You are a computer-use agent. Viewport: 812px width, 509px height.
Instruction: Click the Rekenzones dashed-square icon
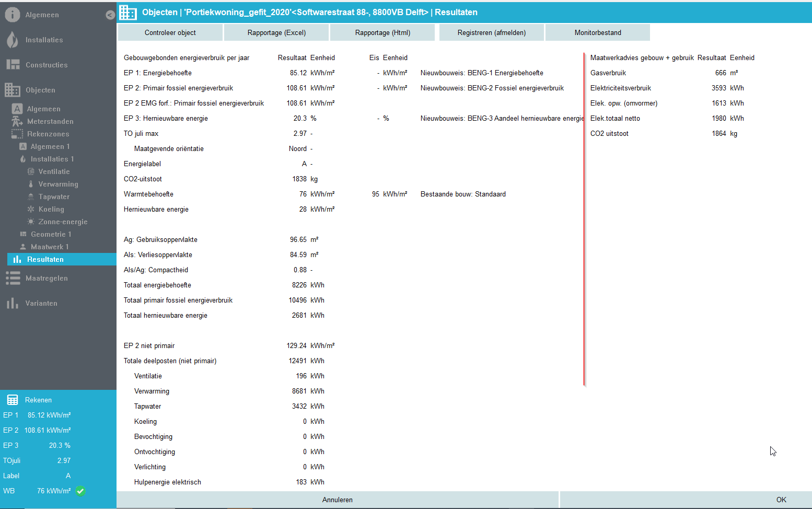[x=17, y=134]
